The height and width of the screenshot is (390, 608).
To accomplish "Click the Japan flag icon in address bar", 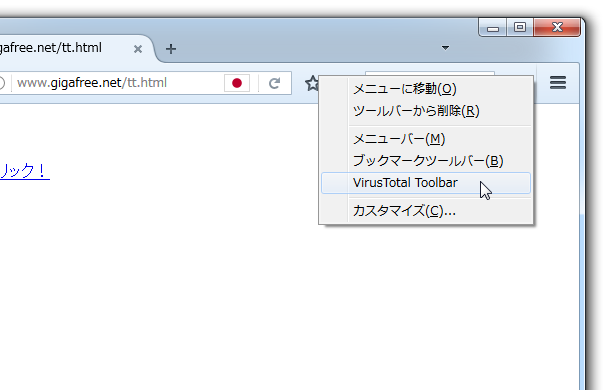I will 237,83.
